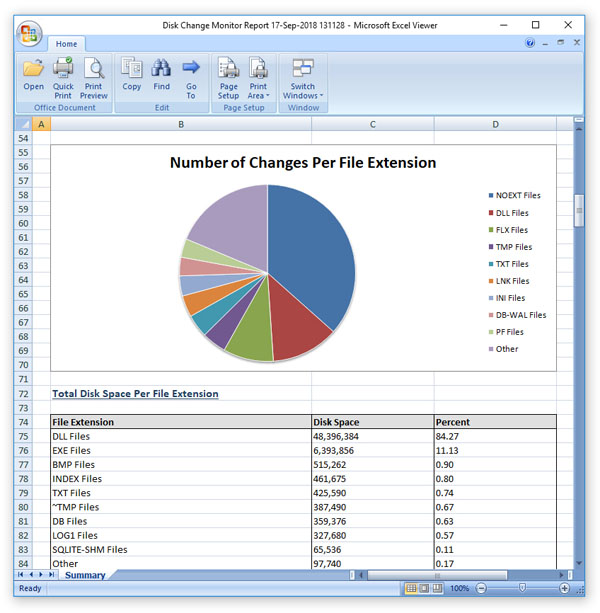Minimize the workbook window in ribbon
The width and height of the screenshot is (600, 613).
[x=545, y=43]
